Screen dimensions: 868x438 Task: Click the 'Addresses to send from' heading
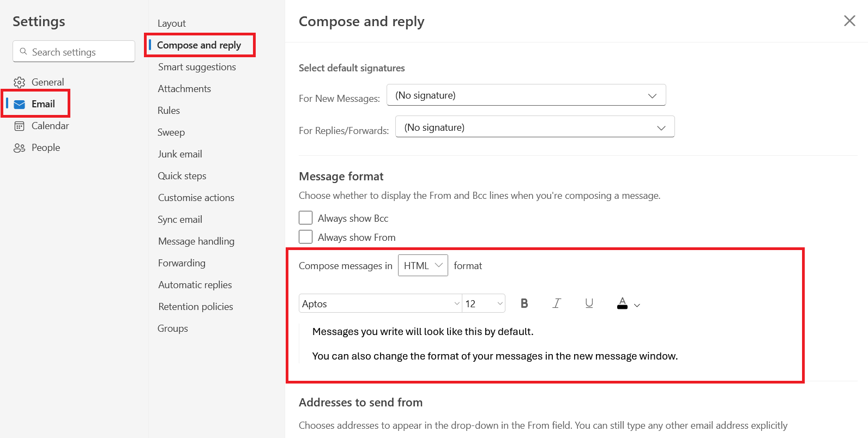360,403
